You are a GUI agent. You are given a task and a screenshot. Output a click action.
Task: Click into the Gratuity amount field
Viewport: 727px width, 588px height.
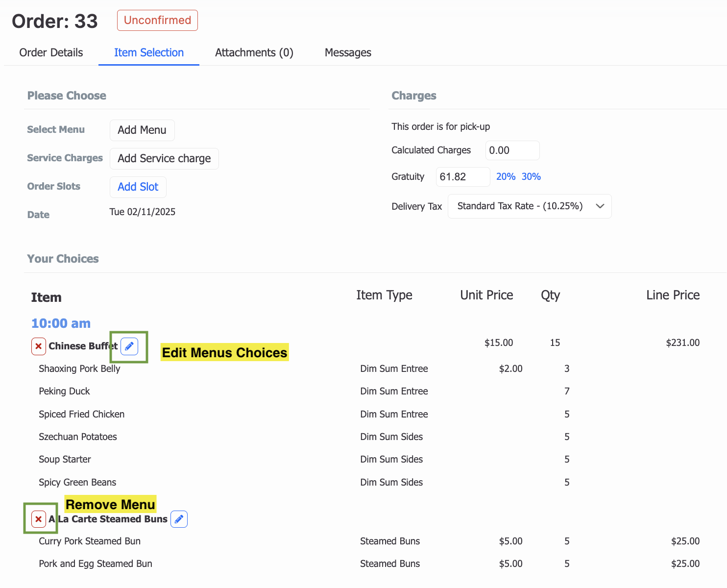pyautogui.click(x=462, y=177)
